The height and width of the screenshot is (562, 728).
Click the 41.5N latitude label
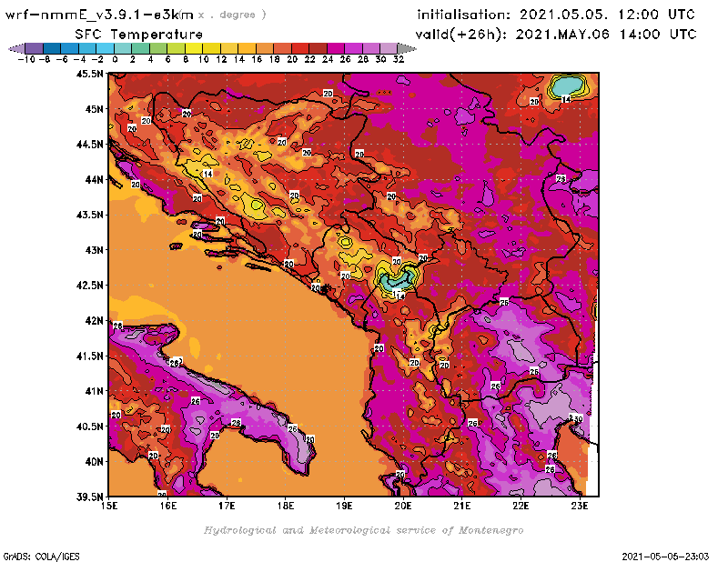coord(89,356)
